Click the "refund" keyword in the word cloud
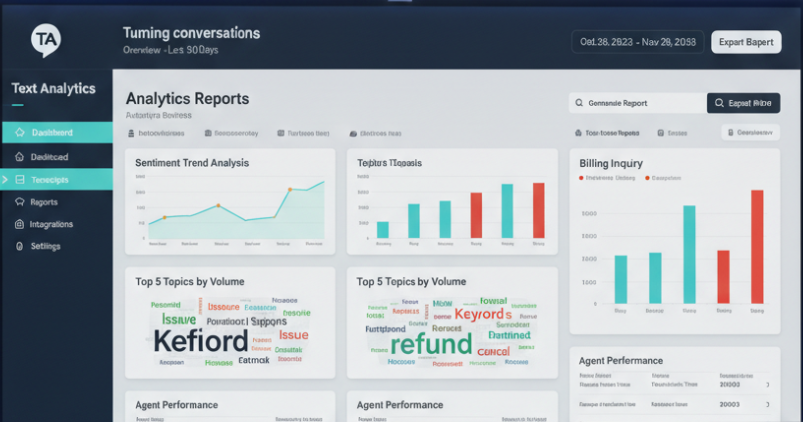 point(431,344)
